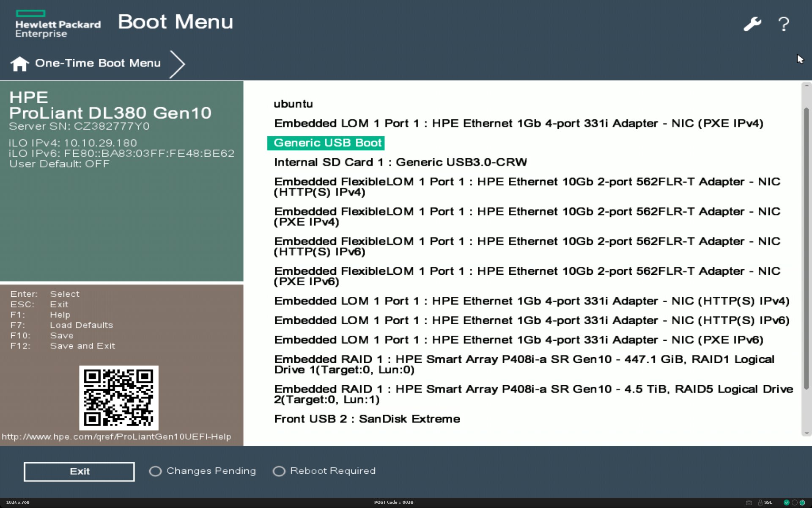Click the green power status icon
Viewport: 812px width, 508px height.
pos(802,502)
